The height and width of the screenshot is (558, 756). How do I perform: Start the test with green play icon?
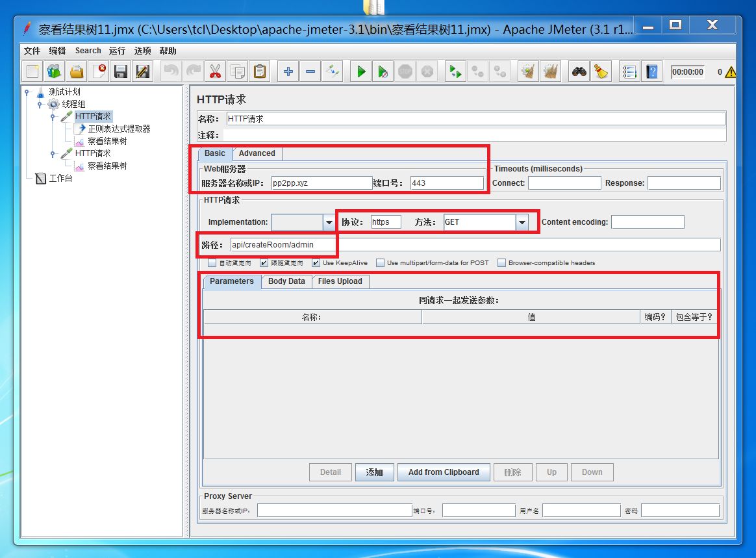[360, 72]
